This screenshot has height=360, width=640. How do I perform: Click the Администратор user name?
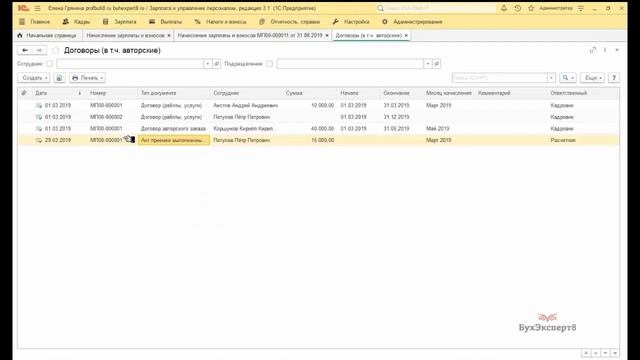[x=556, y=8]
